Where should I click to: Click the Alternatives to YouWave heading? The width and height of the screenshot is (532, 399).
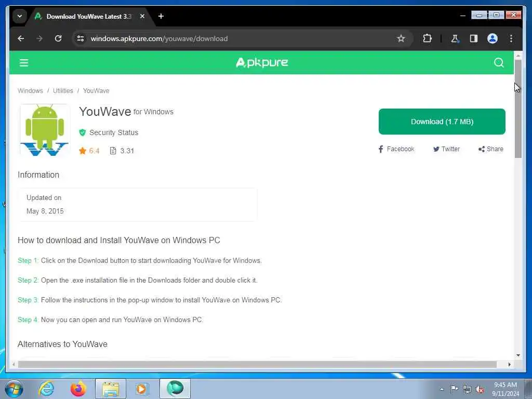62,344
